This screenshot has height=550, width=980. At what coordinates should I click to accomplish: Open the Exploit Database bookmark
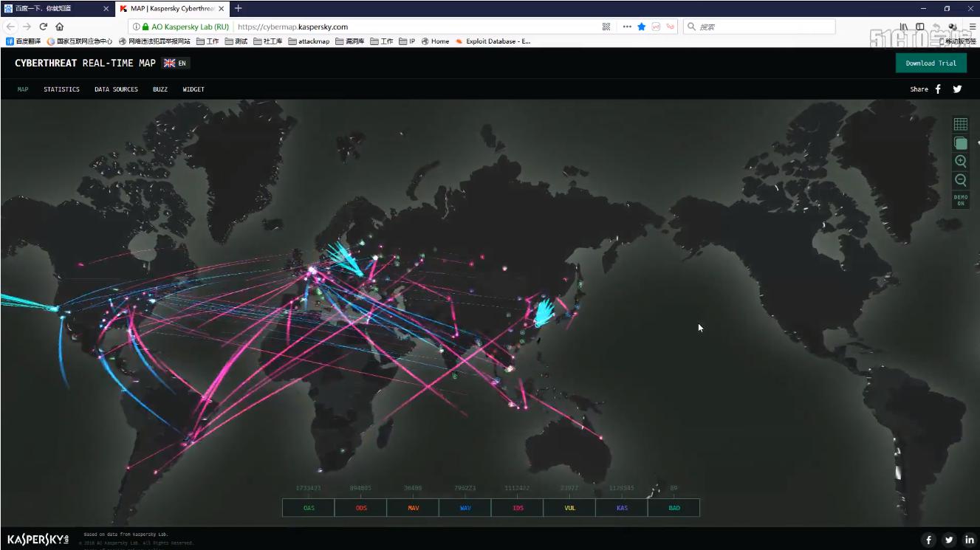pos(493,41)
